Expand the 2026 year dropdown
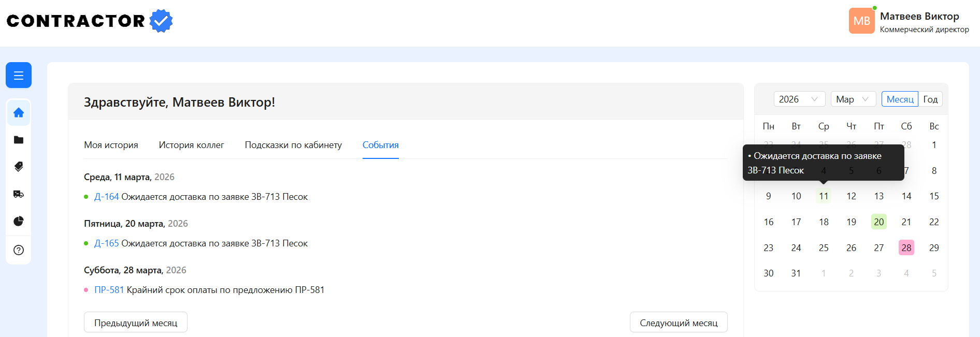 799,99
